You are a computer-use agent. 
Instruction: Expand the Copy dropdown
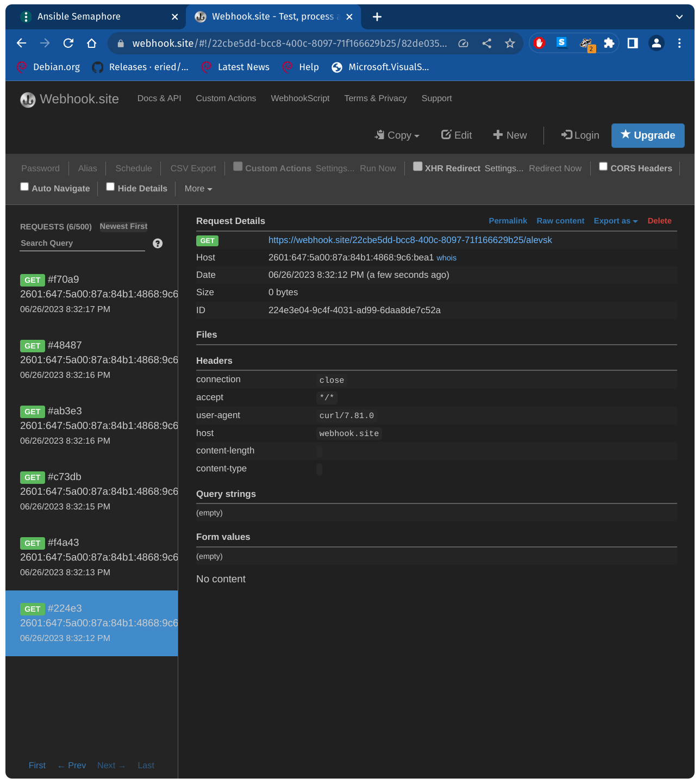pos(397,135)
